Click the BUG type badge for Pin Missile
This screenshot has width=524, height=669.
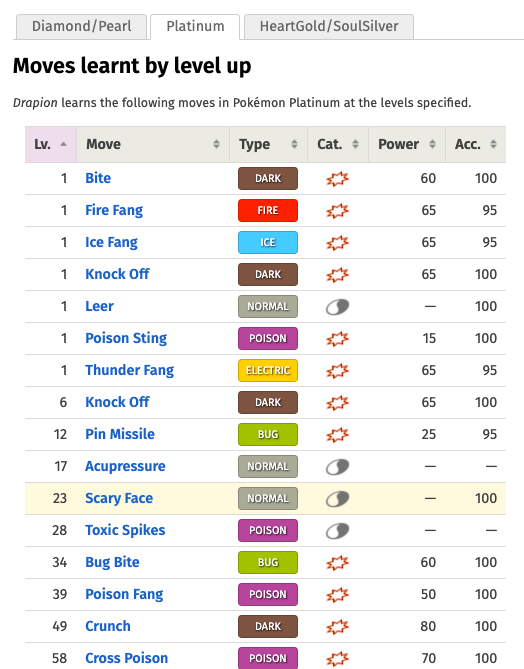268,434
